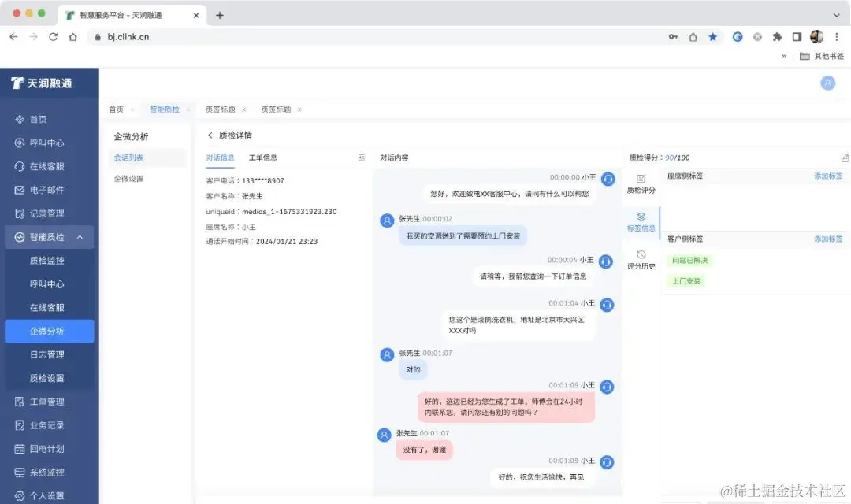Screen dimensions: 851x504
Task: Open 记录管理 icon in sidebar
Action: point(20,213)
